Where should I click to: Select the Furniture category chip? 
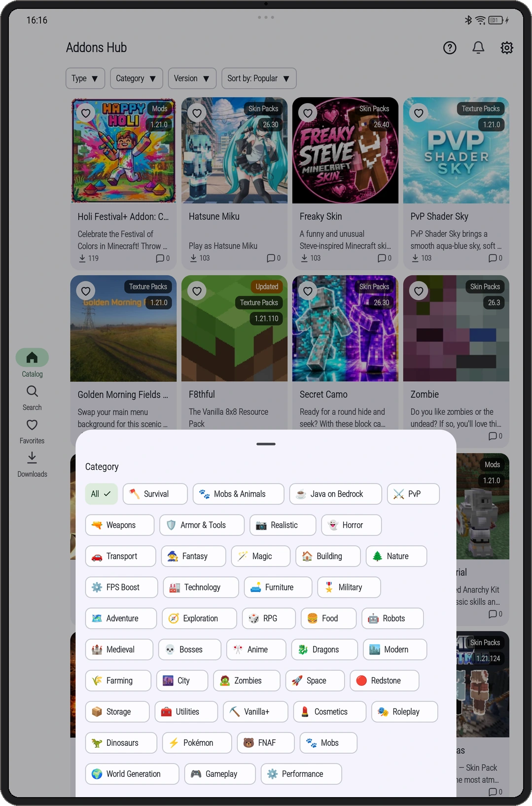(x=278, y=587)
